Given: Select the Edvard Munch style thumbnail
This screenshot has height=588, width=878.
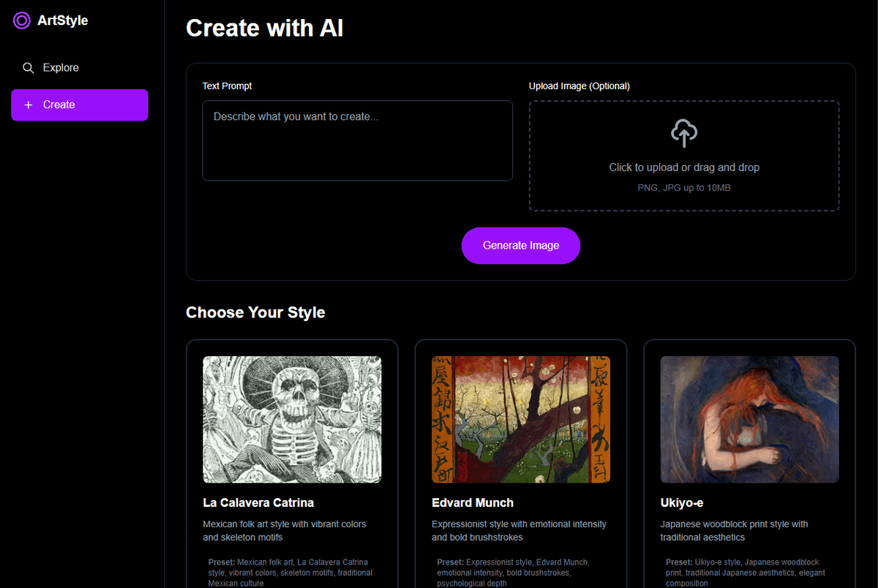Looking at the screenshot, I should [520, 419].
